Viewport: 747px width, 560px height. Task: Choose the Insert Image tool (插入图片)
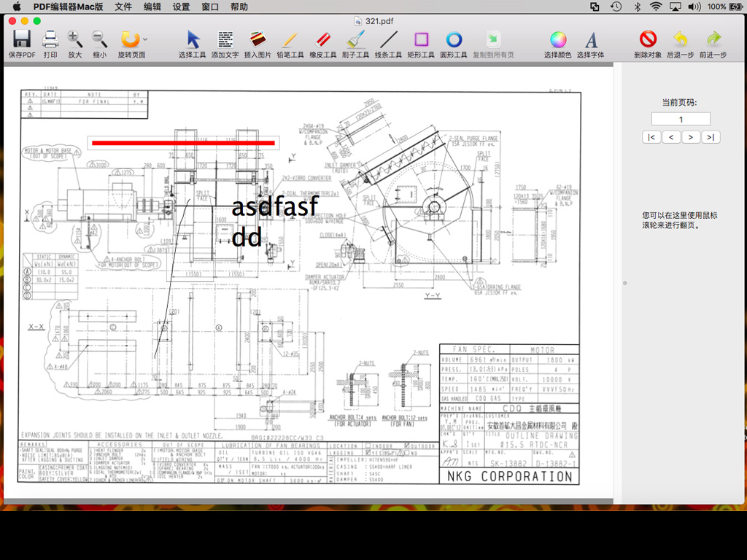click(257, 39)
